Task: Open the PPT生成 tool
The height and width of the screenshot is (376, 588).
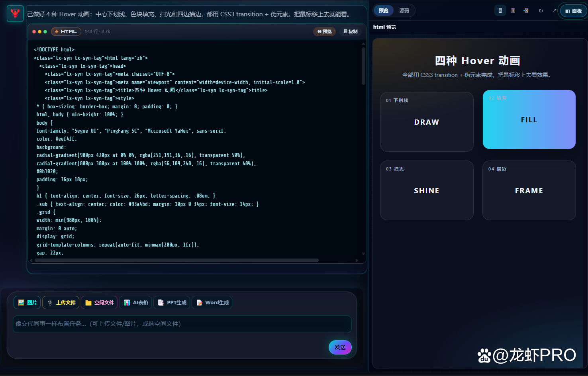Action: click(172, 303)
